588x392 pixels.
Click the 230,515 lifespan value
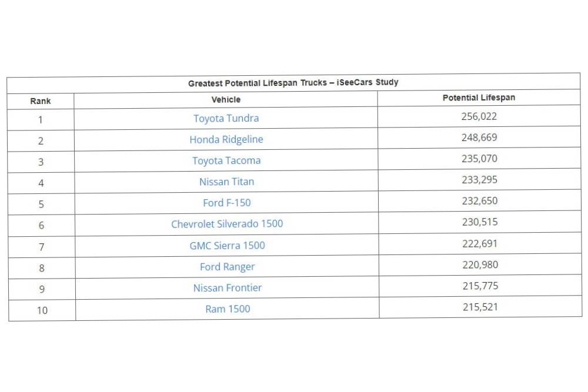pos(479,222)
